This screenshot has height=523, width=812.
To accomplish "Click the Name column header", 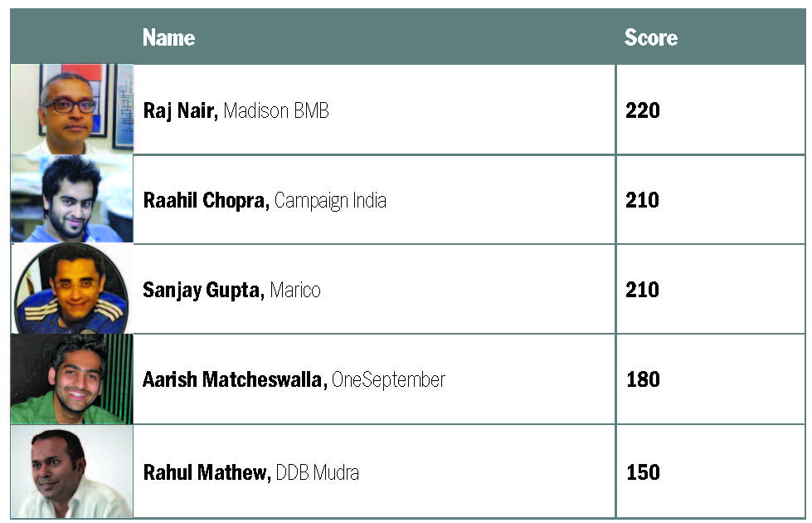I will 169,38.
